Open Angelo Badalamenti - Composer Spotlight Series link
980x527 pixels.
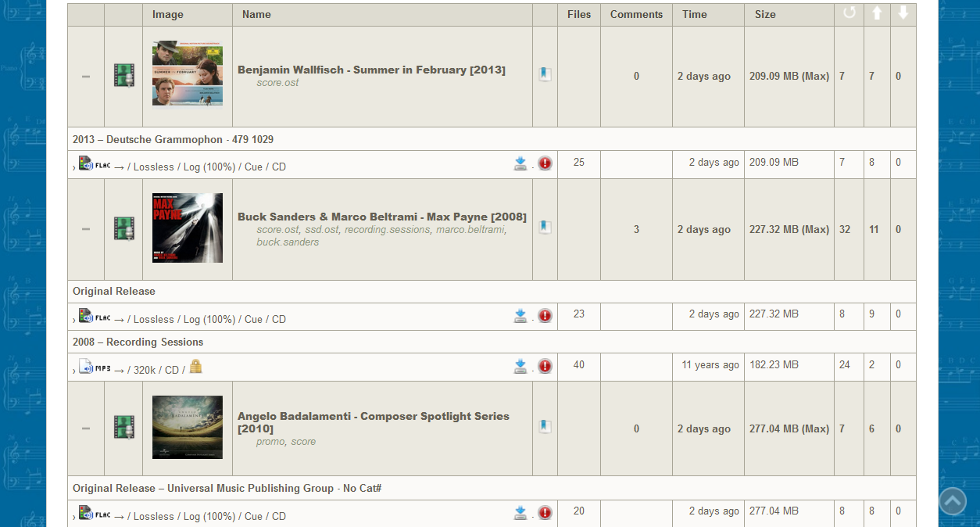pyautogui.click(x=374, y=422)
